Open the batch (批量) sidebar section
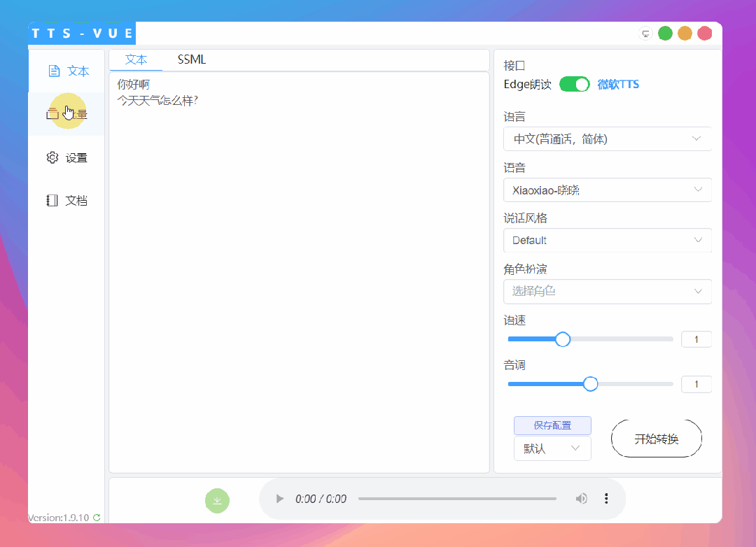 tap(66, 114)
